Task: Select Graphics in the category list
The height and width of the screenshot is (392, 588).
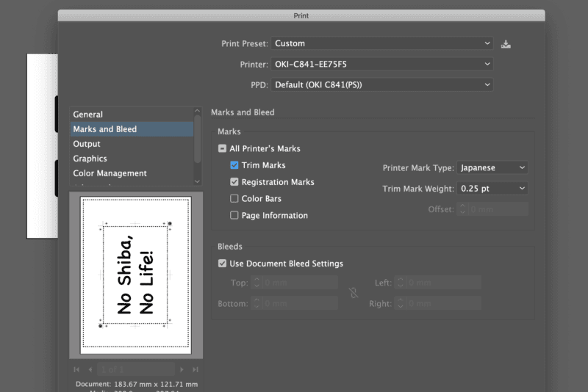Action: pyautogui.click(x=132, y=159)
